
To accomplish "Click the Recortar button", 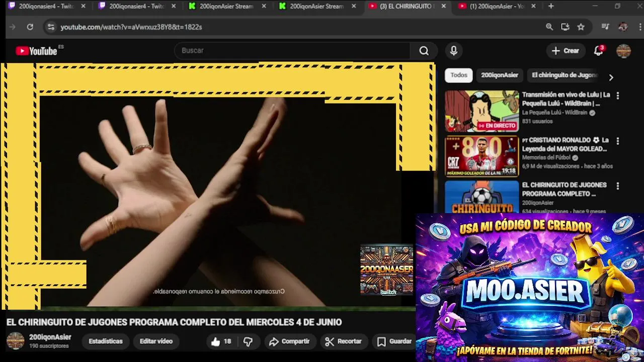I will 343,341.
